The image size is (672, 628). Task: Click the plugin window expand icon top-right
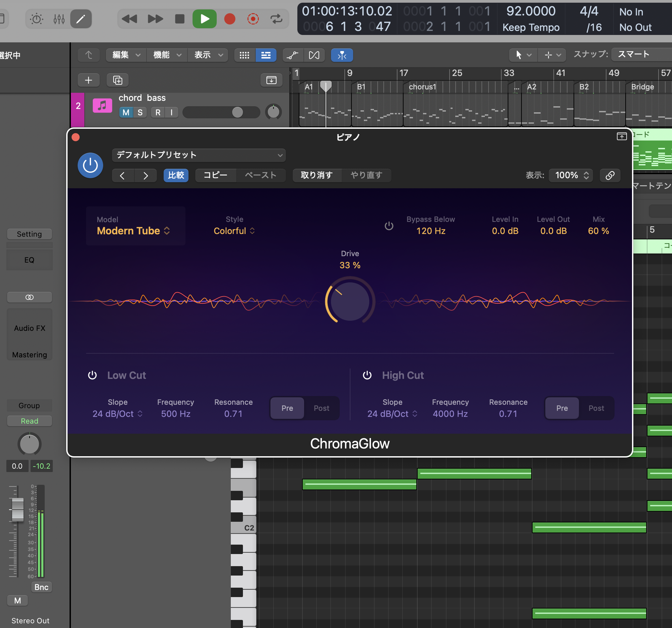(x=622, y=136)
